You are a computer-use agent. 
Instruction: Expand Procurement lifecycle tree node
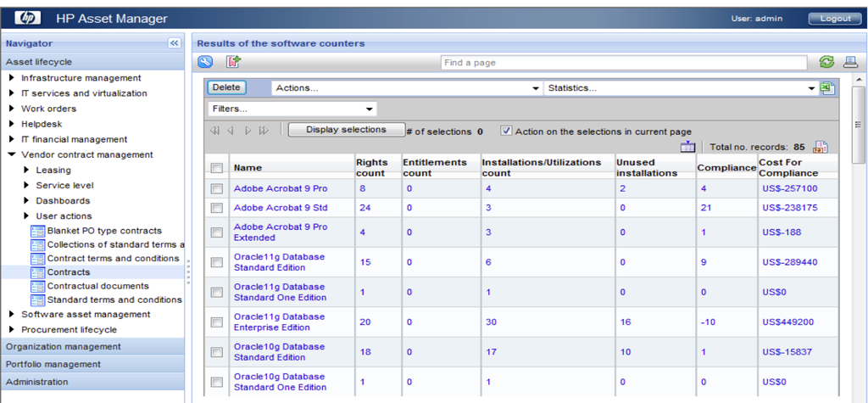pyautogui.click(x=12, y=330)
